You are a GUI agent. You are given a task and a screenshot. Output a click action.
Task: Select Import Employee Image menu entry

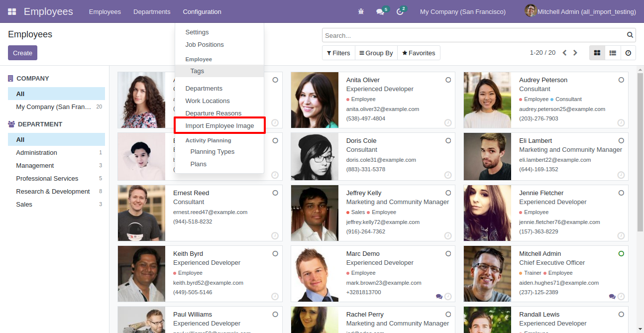click(x=219, y=125)
